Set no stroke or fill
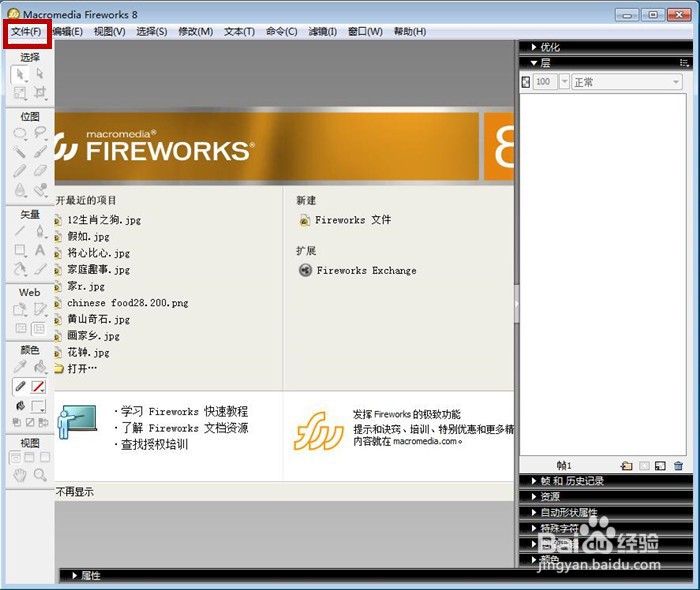The image size is (700, 590). [x=30, y=422]
